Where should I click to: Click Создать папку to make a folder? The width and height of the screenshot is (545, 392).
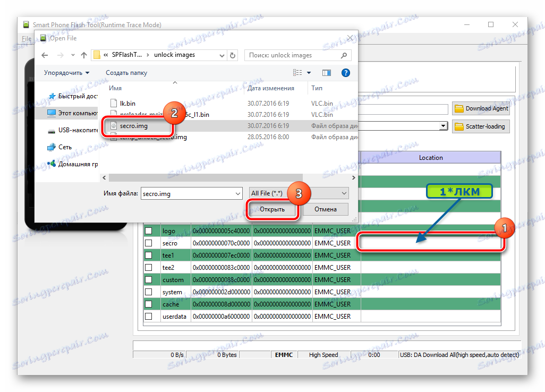126,73
